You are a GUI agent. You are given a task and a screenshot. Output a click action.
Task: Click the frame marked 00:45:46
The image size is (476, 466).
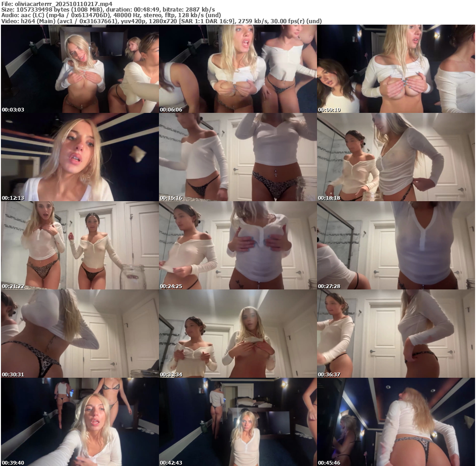pyautogui.click(x=396, y=422)
